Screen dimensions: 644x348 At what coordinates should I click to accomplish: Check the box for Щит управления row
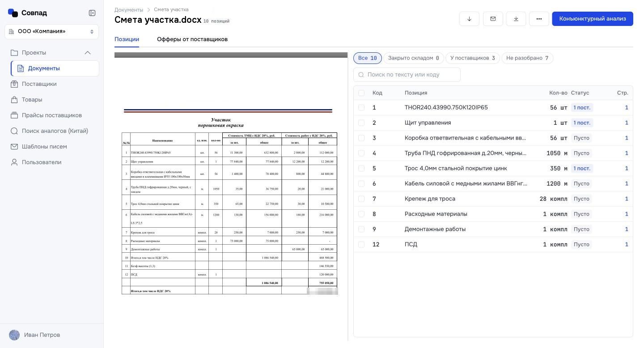click(361, 123)
